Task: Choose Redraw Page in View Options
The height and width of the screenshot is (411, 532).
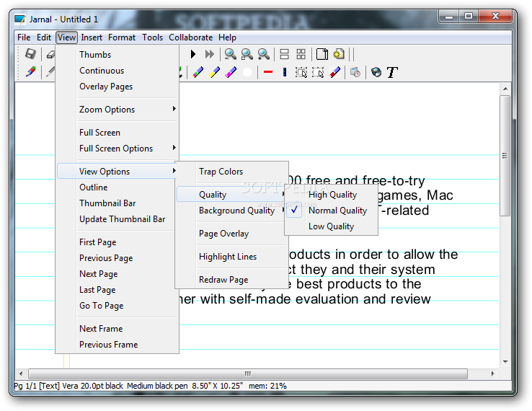Action: (x=232, y=280)
